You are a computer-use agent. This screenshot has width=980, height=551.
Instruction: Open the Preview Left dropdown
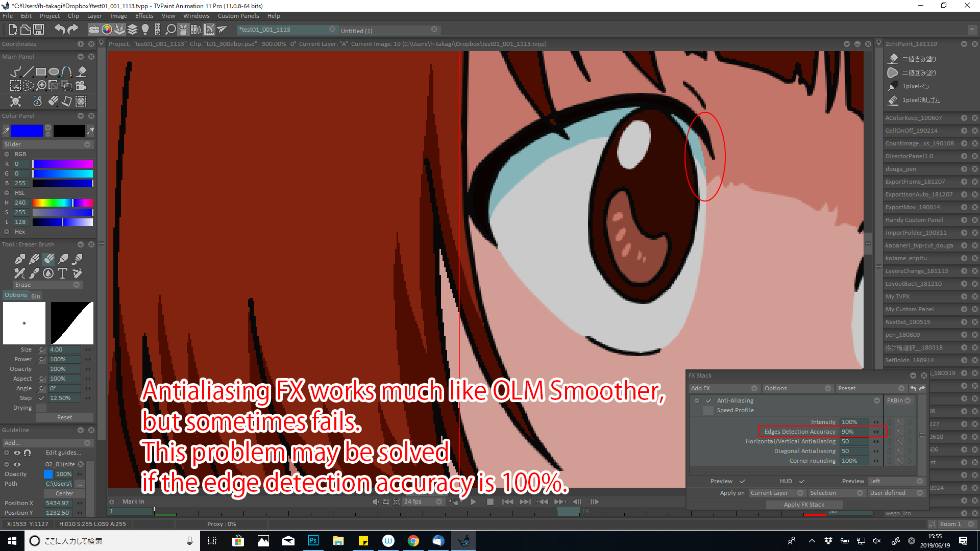896,481
